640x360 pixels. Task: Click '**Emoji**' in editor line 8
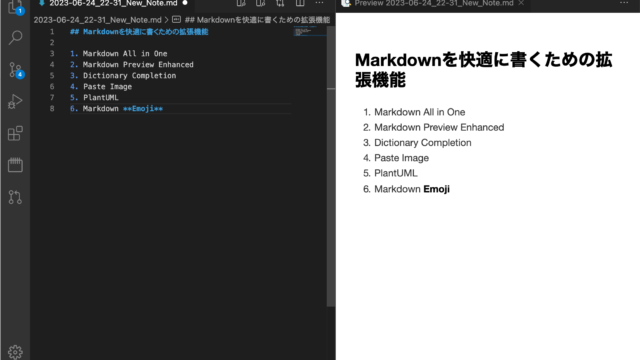click(143, 109)
